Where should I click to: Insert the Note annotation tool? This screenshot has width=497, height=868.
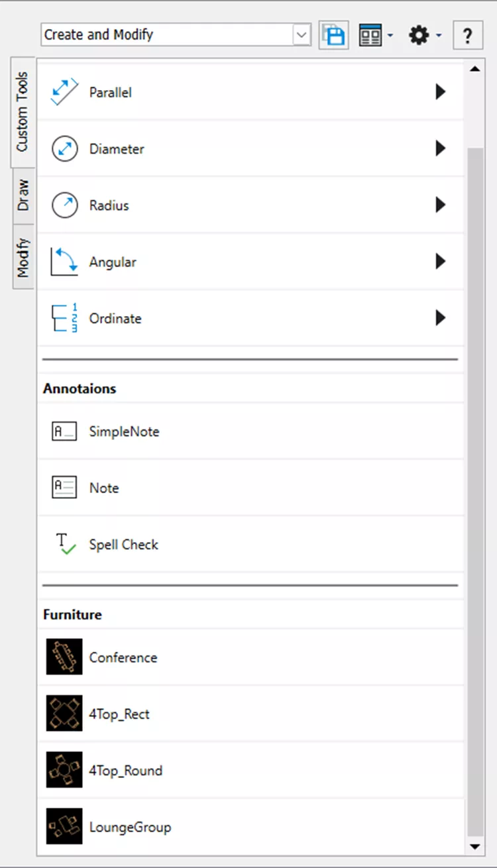click(x=64, y=488)
